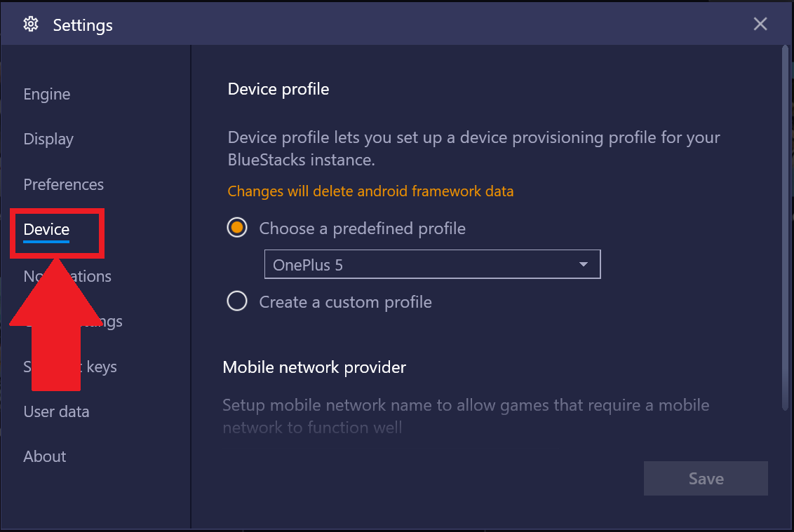Show the About section
Viewport: 794px width, 532px height.
pyautogui.click(x=45, y=456)
